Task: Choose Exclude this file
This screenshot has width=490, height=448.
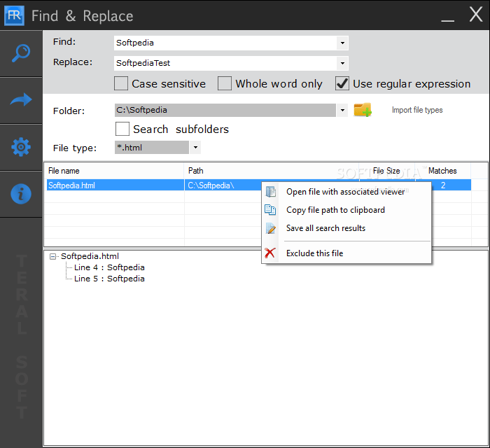Action: pos(314,253)
